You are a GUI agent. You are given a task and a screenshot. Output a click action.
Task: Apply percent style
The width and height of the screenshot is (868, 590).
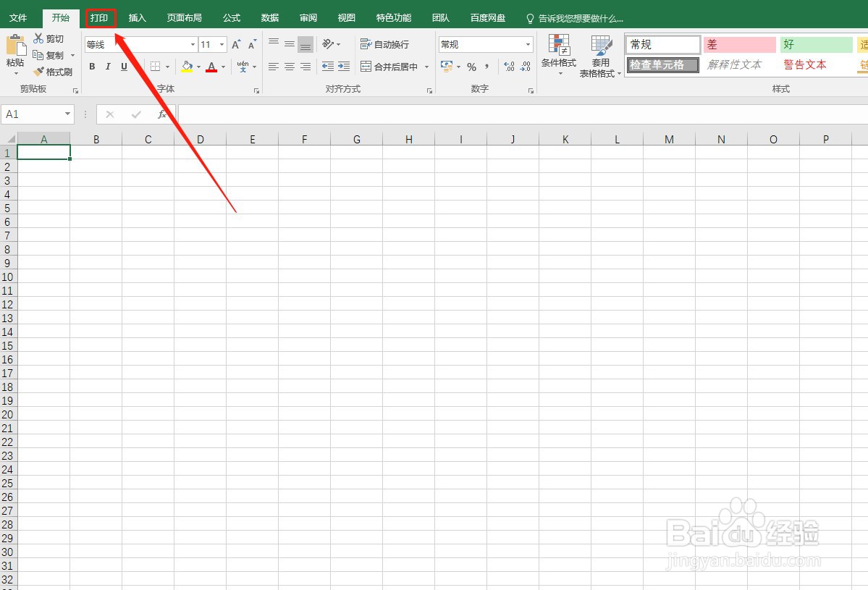coord(471,67)
